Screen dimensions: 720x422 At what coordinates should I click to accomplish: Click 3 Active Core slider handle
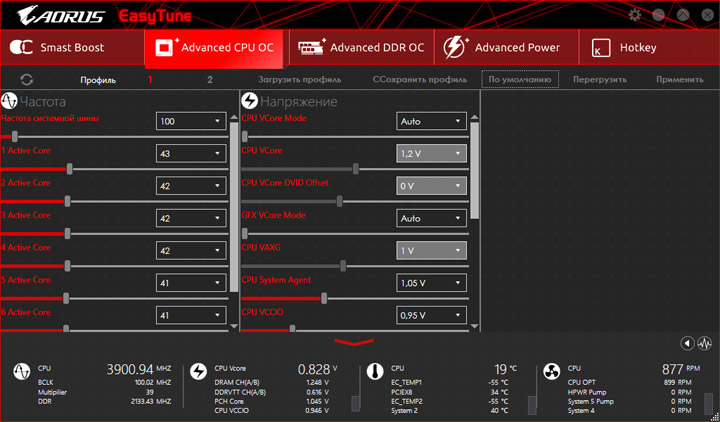click(x=68, y=234)
